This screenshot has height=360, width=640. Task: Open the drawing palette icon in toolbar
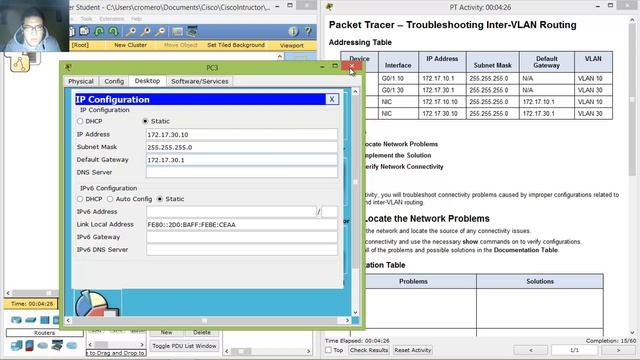[178, 31]
